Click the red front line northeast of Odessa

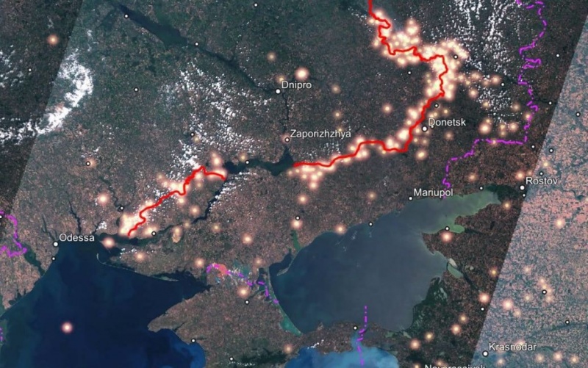click(165, 198)
